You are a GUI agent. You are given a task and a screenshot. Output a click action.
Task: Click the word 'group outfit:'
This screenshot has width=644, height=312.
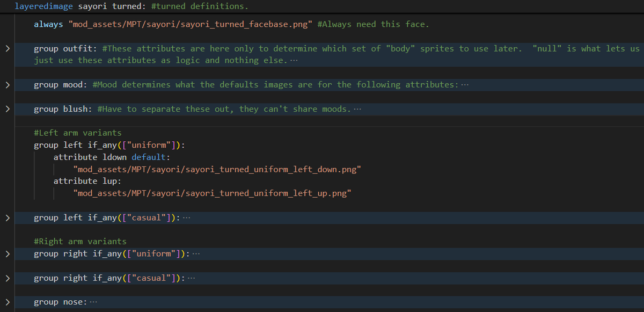(65, 49)
